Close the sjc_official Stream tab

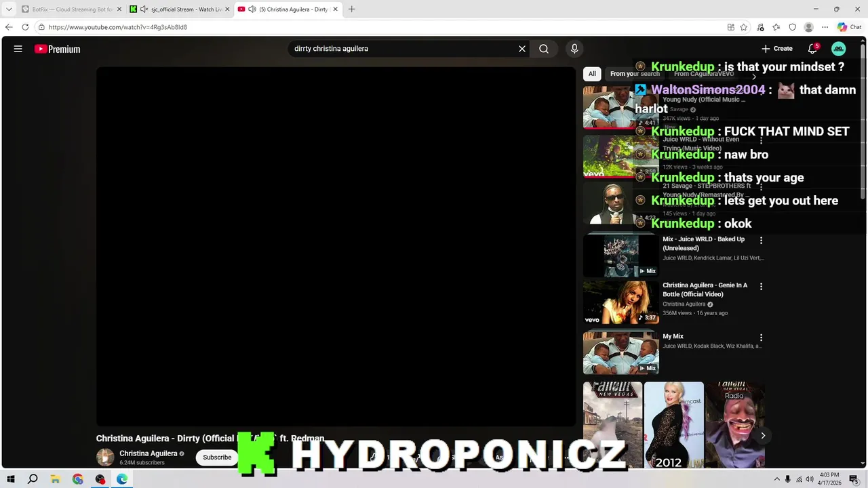[227, 9]
